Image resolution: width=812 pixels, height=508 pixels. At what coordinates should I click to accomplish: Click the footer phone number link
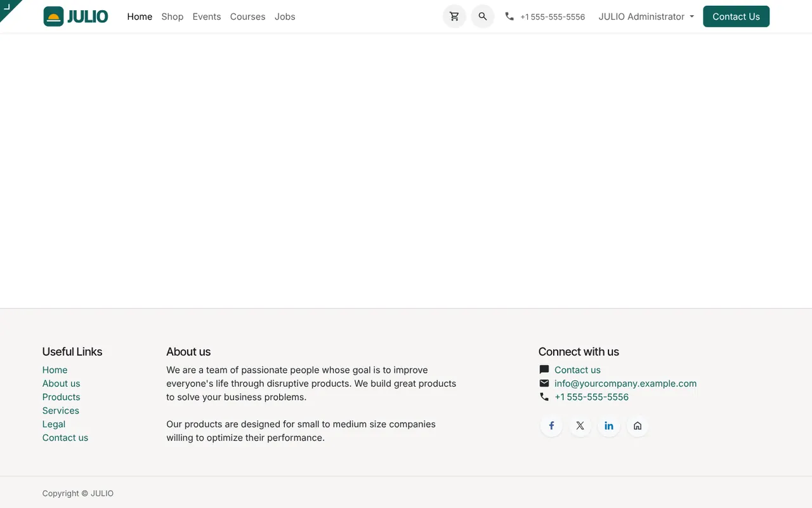click(591, 397)
